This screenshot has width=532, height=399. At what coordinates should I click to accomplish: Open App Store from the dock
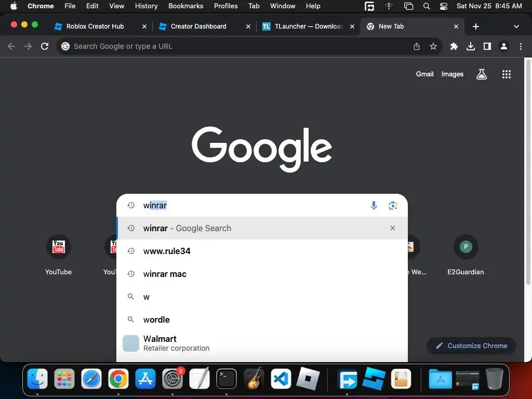[x=145, y=379]
